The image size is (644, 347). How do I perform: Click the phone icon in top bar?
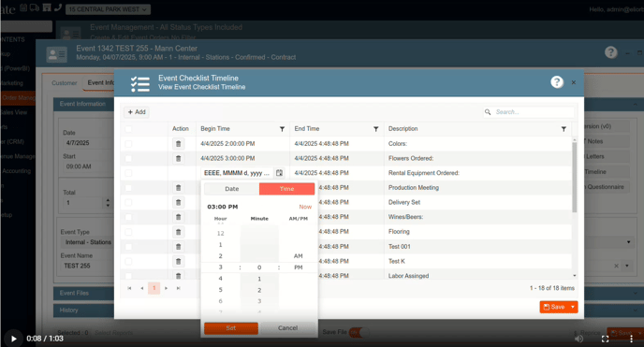(58, 7)
